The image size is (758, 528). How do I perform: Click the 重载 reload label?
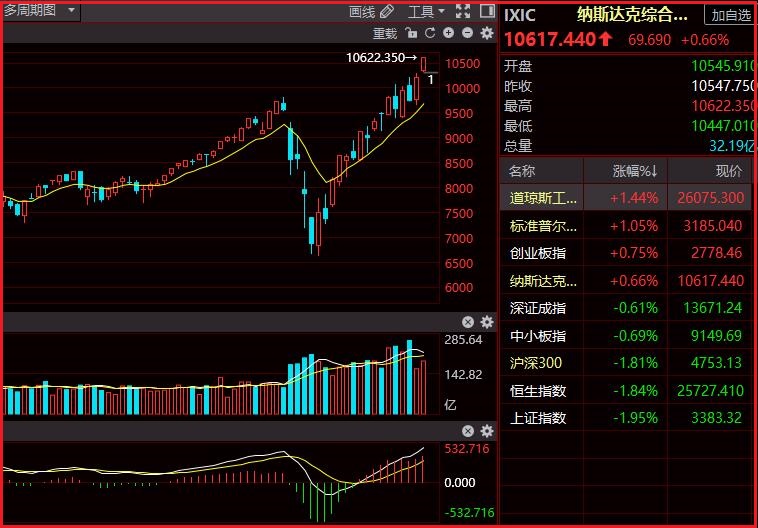point(385,33)
